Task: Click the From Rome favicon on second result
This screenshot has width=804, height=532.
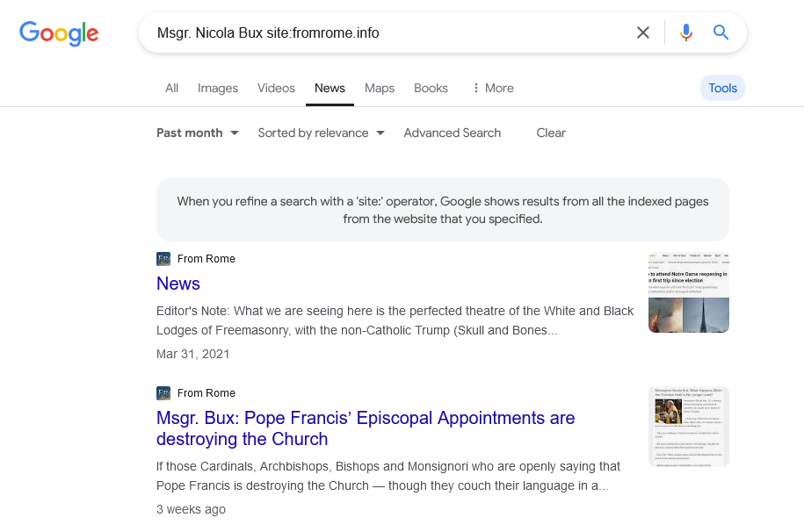Action: pyautogui.click(x=163, y=393)
